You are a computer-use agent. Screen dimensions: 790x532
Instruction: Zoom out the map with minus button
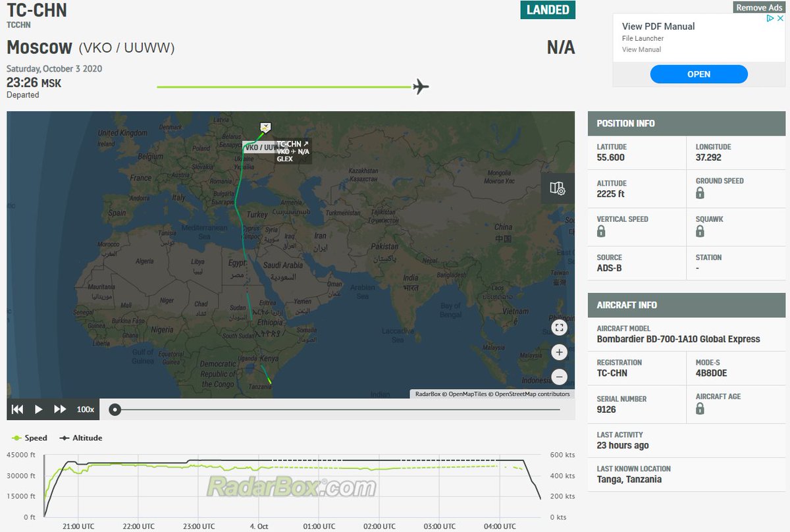click(x=559, y=377)
